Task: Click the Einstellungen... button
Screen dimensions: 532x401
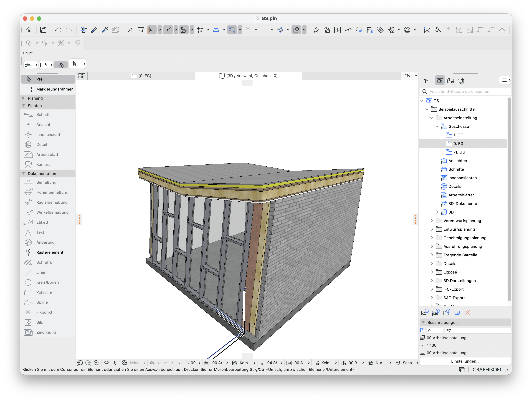Action: click(x=465, y=361)
